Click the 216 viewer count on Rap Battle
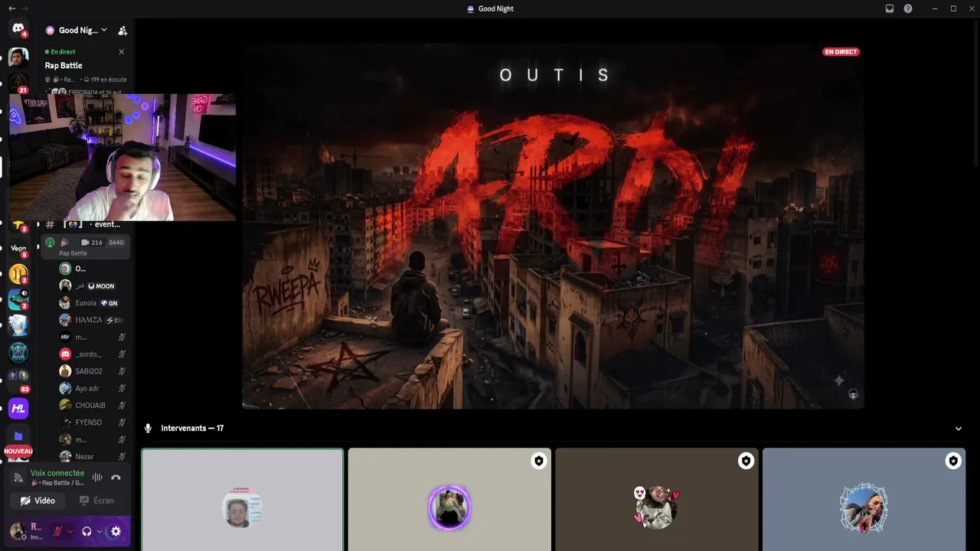Viewport: 980px width, 551px height. click(91, 243)
